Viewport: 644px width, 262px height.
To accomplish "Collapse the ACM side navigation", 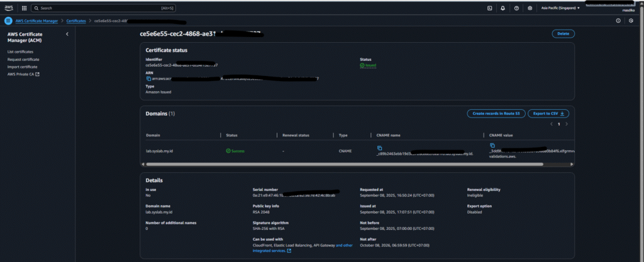I will (x=67, y=34).
